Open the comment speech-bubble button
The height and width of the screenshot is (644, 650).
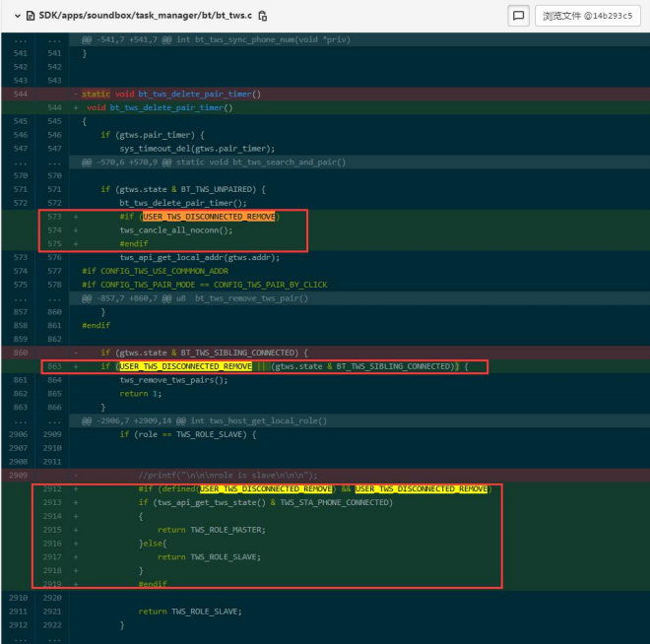pos(518,16)
